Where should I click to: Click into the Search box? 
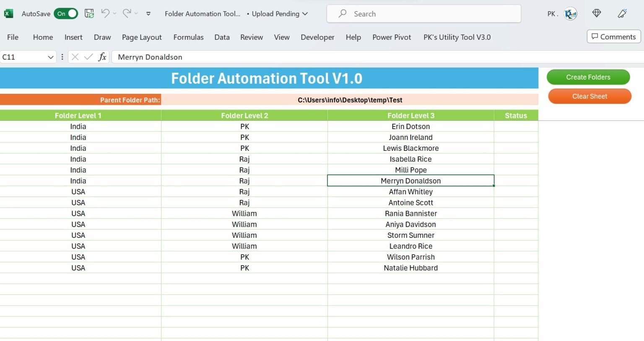click(x=424, y=14)
